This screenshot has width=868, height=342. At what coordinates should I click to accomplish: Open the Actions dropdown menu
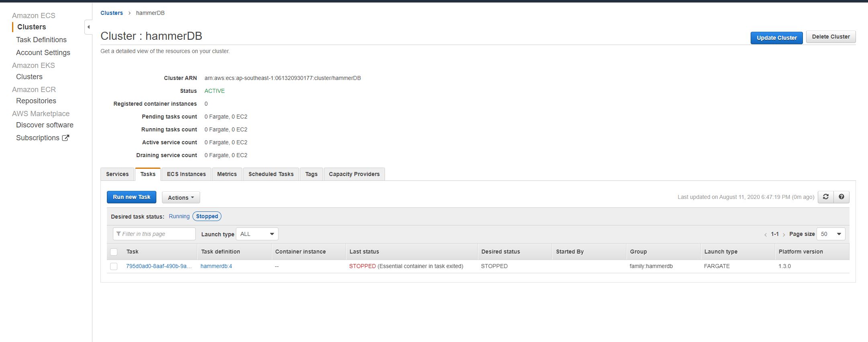tap(181, 197)
